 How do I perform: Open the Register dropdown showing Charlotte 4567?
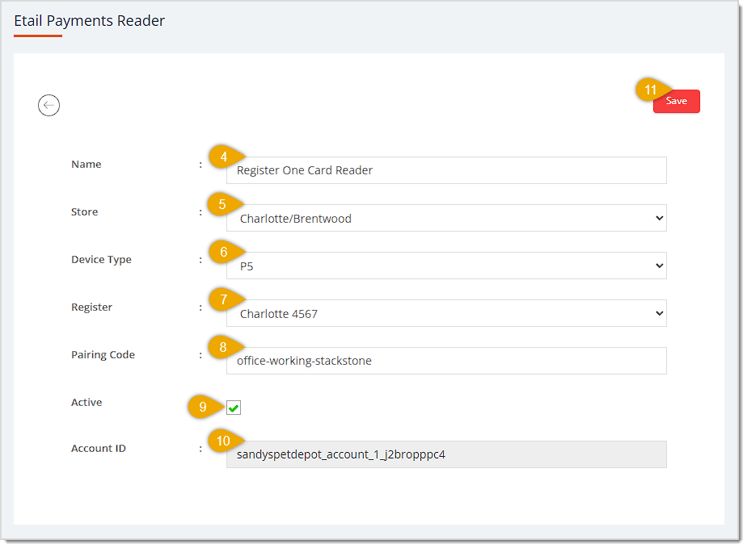(446, 314)
